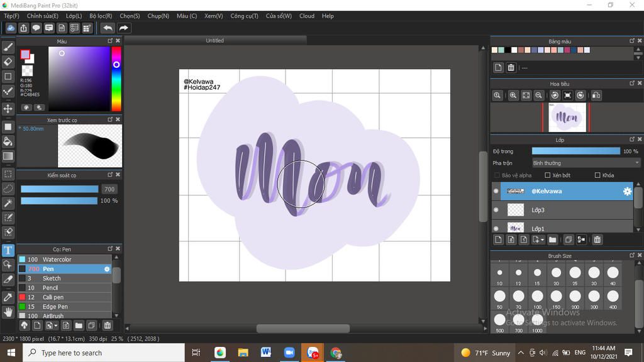This screenshot has height=362, width=644.
Task: Click rotate right icon in the Navigator panel
Action: 580,96
